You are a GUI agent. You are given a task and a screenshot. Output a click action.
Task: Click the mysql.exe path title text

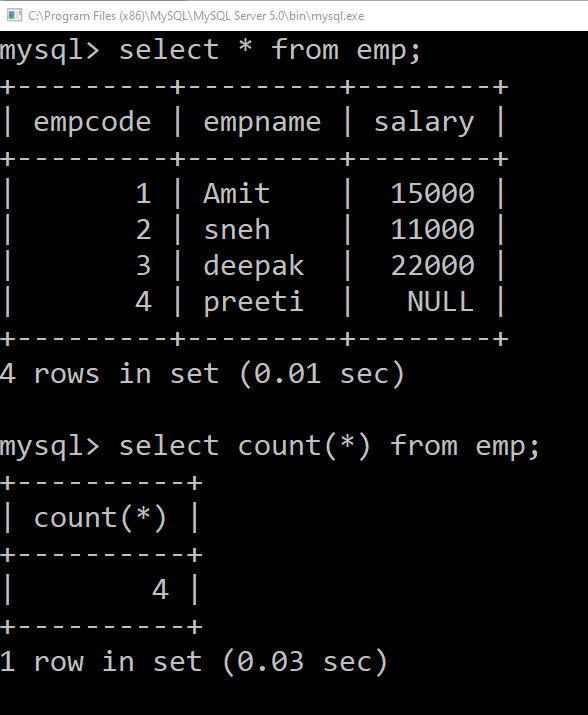[x=196, y=16]
